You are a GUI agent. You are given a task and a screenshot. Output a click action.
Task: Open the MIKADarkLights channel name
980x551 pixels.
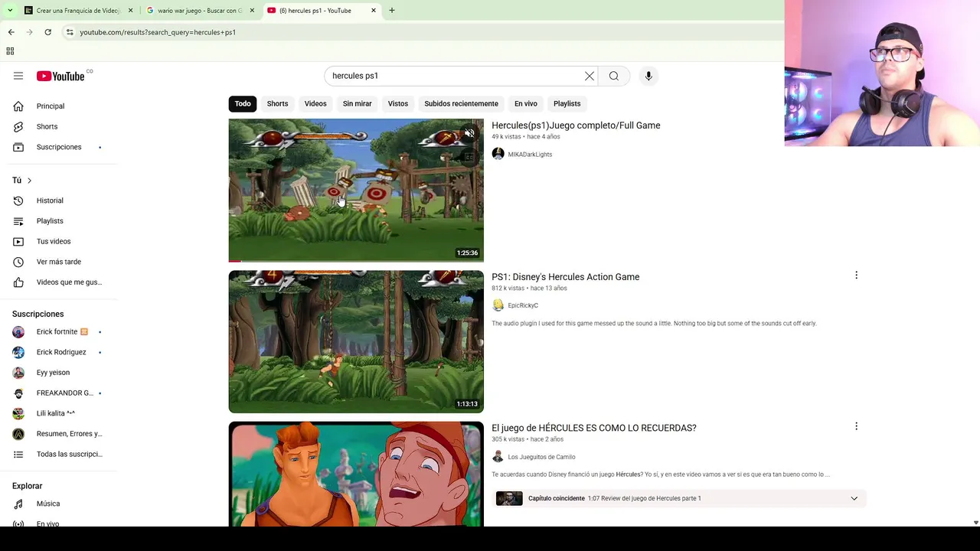click(530, 155)
